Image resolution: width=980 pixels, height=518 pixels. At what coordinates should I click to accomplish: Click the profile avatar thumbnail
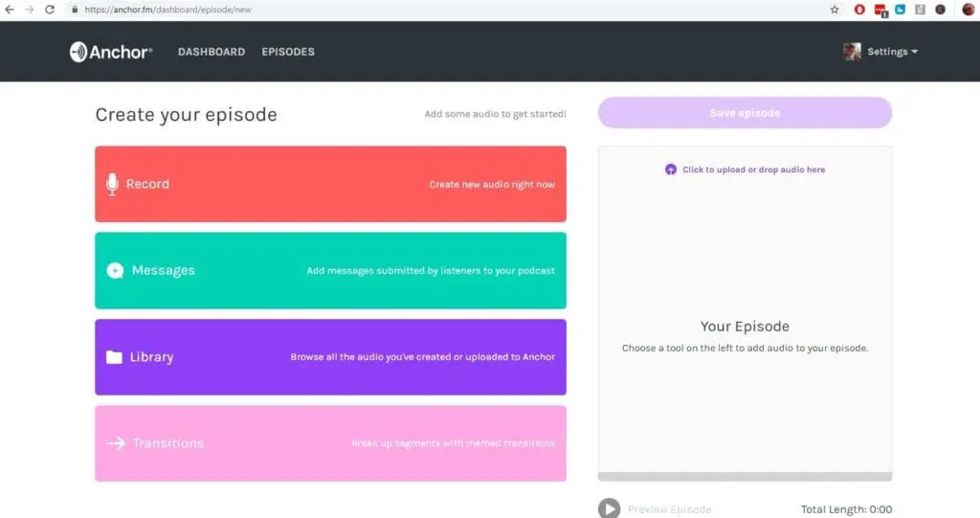click(852, 52)
